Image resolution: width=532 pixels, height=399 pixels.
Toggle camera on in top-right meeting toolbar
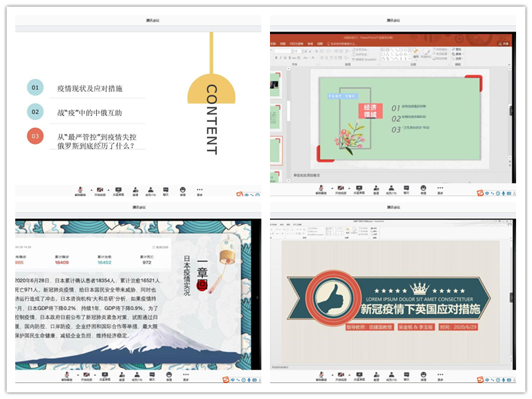[340, 189]
